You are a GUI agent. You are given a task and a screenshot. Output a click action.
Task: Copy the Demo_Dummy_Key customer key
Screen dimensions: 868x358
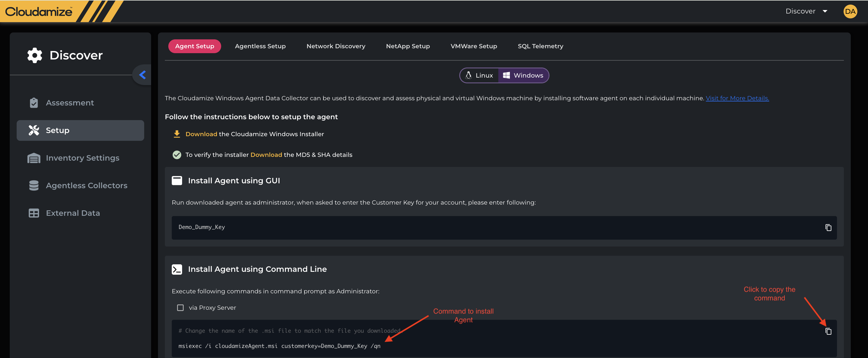click(828, 228)
